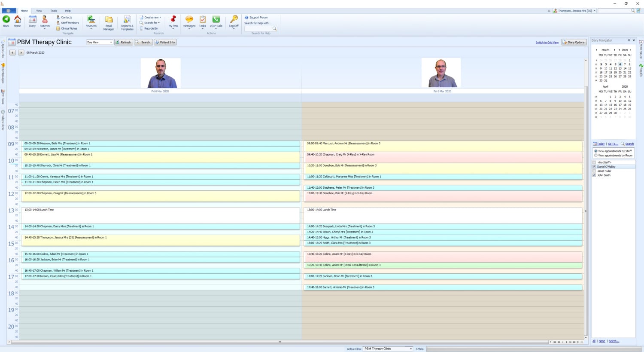This screenshot has height=352, width=644.
Task: Open the Finances icon
Action: (91, 20)
